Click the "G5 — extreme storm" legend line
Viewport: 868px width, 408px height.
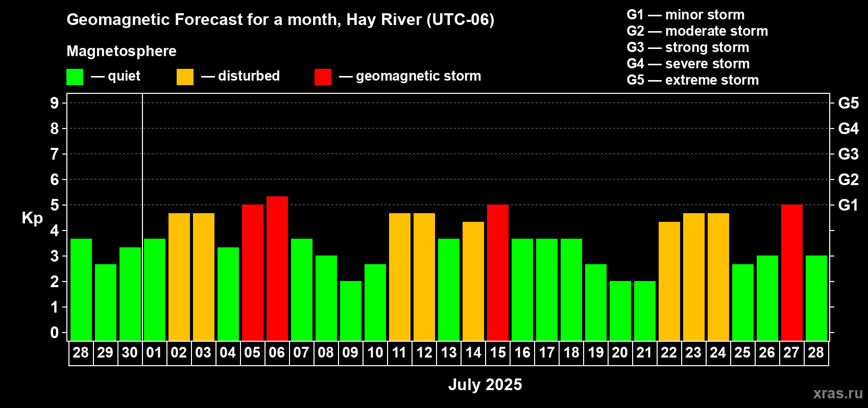click(692, 80)
